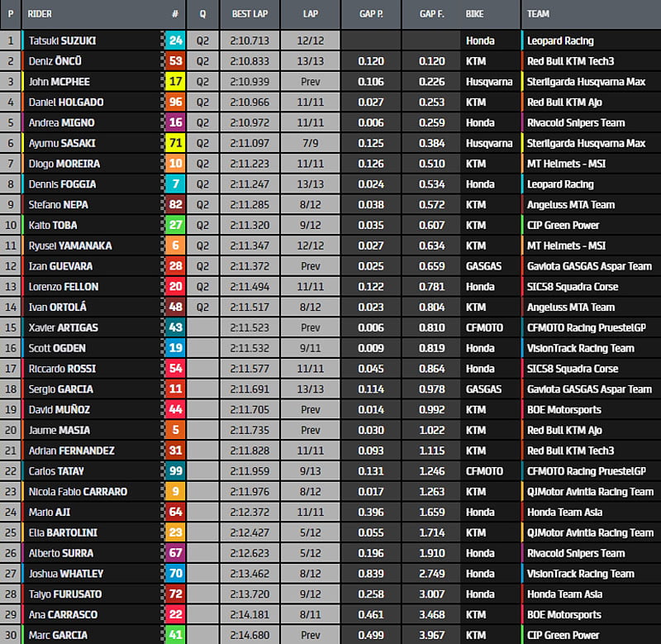Click the Q2 cell in Ivan Ortolá's row

coord(202,307)
